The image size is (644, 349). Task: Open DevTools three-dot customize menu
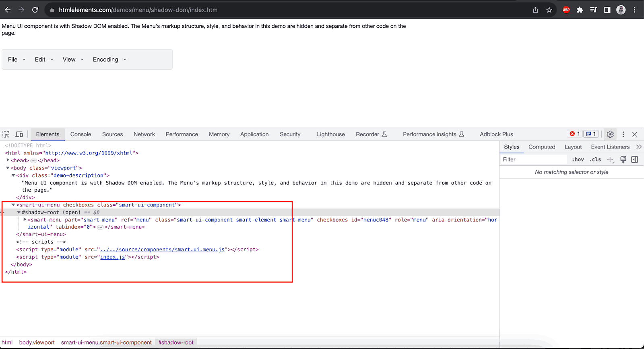point(623,134)
